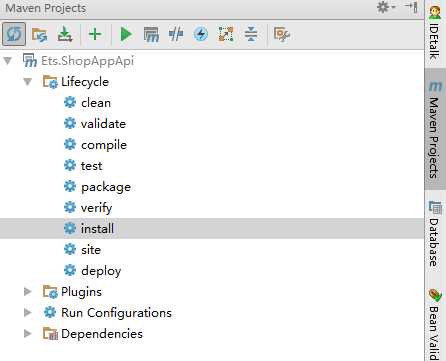Reimport all Maven projects
This screenshot has height=361, width=446.
(x=14, y=34)
